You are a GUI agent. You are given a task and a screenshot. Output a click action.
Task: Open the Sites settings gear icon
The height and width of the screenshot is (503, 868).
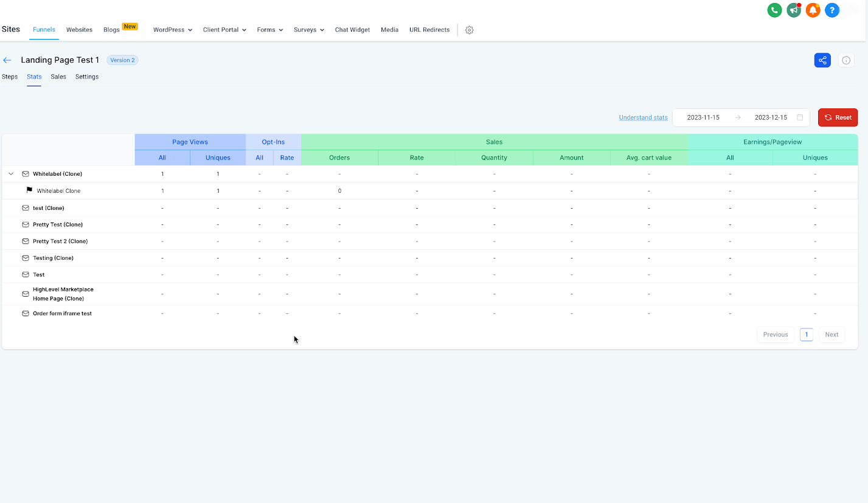coord(469,30)
